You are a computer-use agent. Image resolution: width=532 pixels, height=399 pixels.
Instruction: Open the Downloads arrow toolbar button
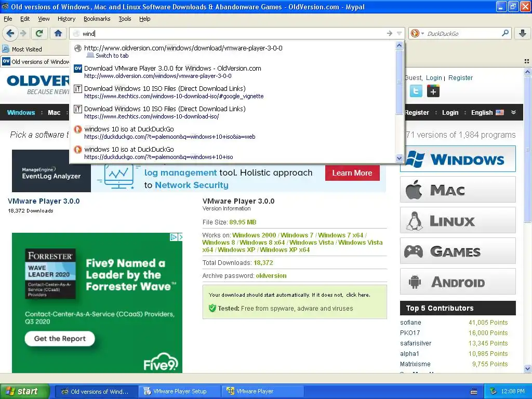[x=523, y=33]
